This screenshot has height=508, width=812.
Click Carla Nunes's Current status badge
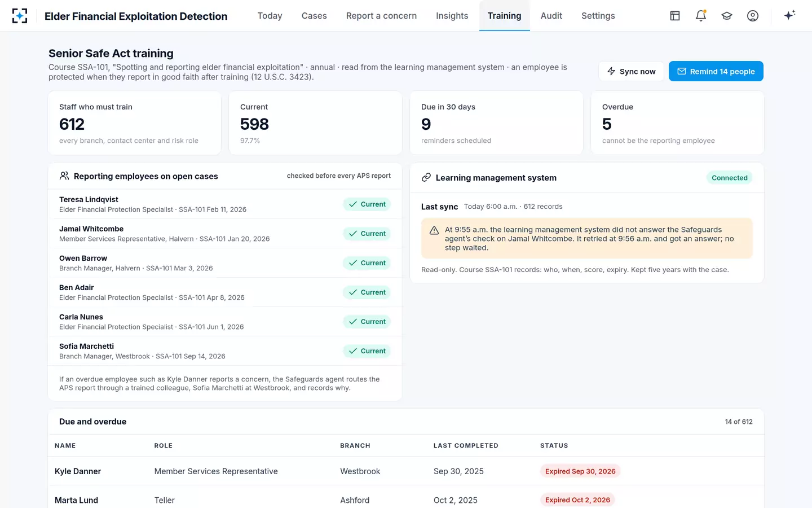point(367,322)
